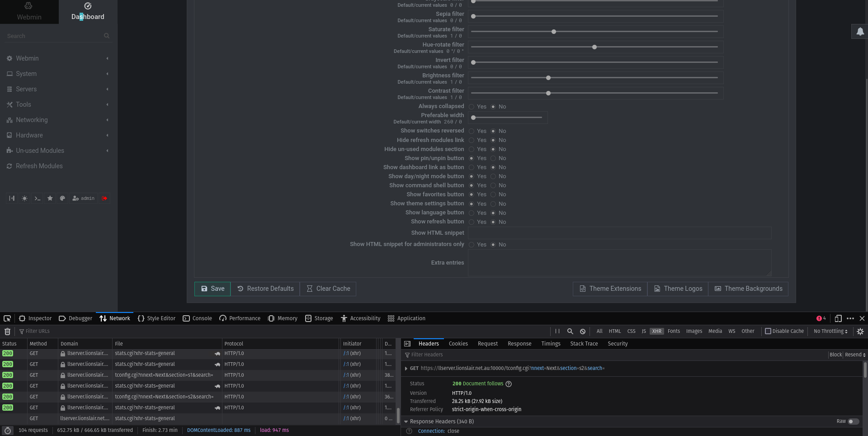
Task: Open the favorites star icon
Action: pos(50,198)
